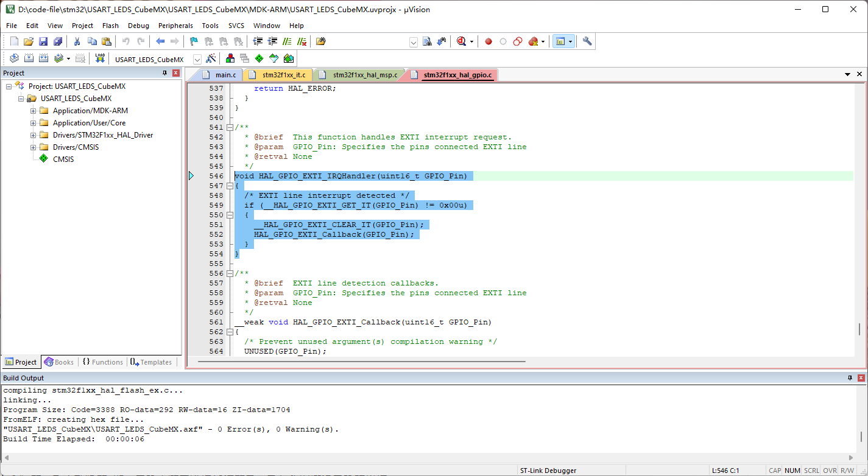Open the target selection dropdown USART_LEDS_CubeMX
This screenshot has height=476, width=868.
197,60
